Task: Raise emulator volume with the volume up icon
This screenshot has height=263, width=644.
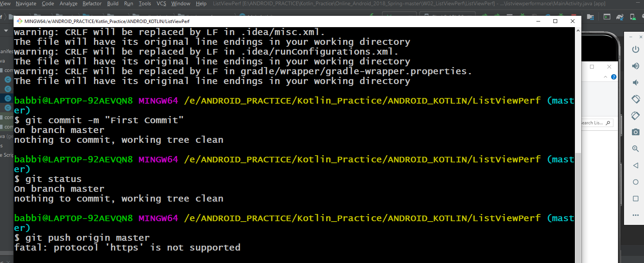Action: tap(636, 66)
